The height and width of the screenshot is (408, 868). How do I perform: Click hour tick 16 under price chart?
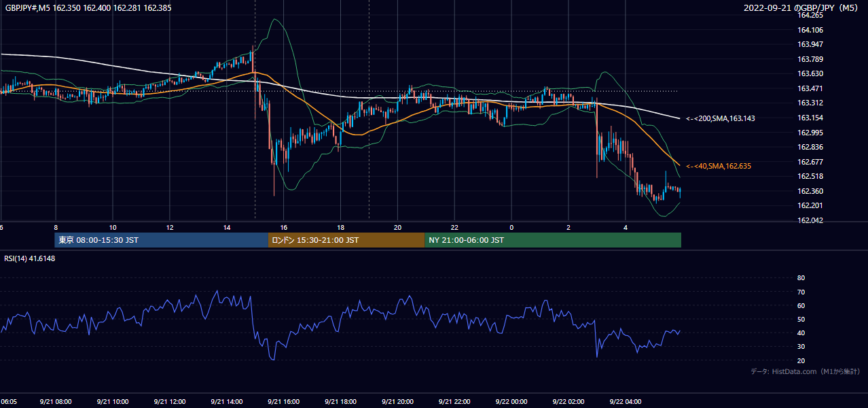(284, 227)
